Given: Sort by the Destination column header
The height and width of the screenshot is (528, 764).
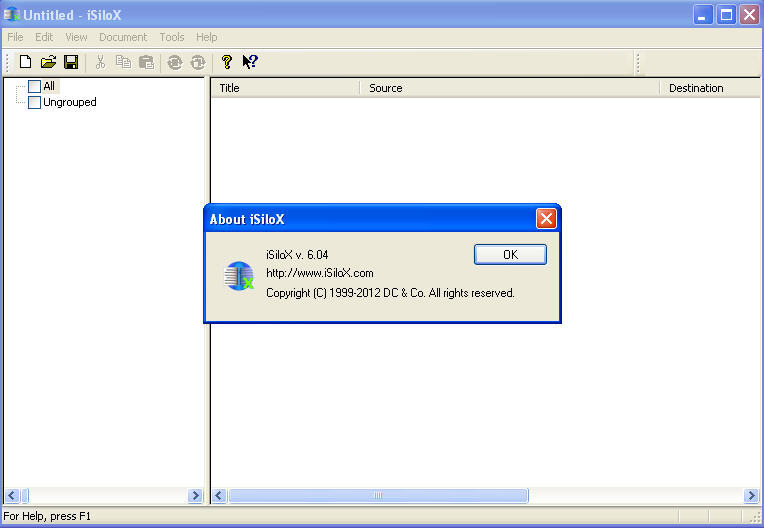Looking at the screenshot, I should pyautogui.click(x=710, y=88).
